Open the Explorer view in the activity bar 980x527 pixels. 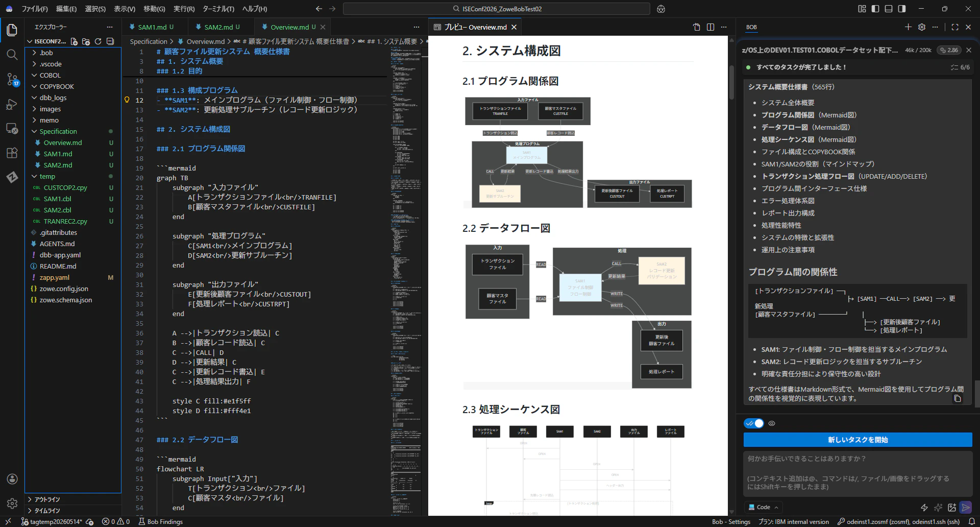(x=12, y=30)
